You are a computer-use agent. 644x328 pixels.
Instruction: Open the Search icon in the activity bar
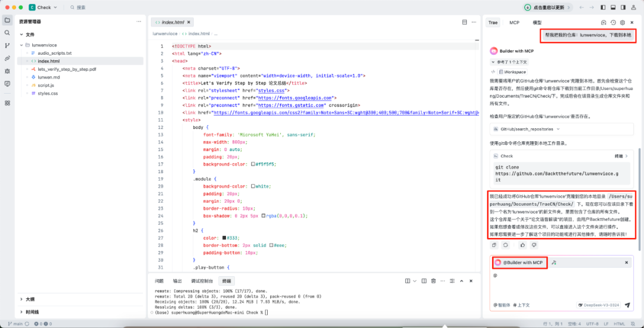7,33
